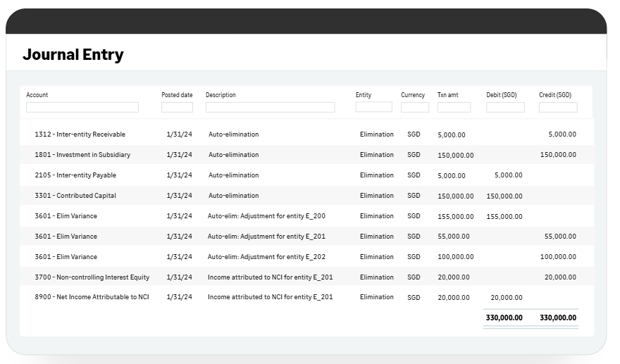
Task: Select the Account column header
Action: [37, 95]
